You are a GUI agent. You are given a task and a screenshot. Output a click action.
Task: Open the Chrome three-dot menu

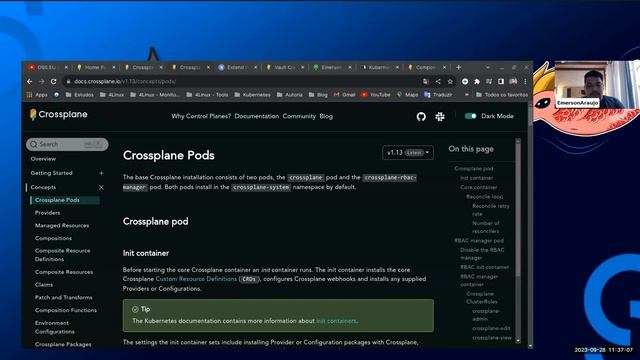[x=525, y=82]
